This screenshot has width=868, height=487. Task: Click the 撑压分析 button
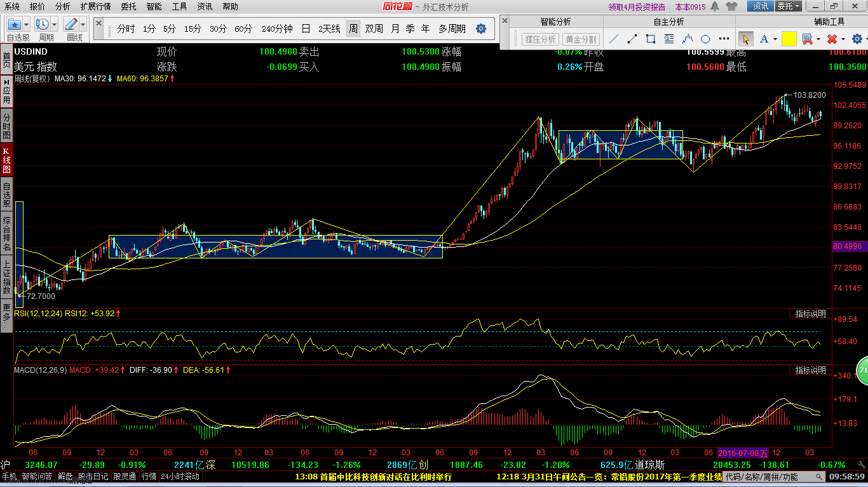[540, 39]
